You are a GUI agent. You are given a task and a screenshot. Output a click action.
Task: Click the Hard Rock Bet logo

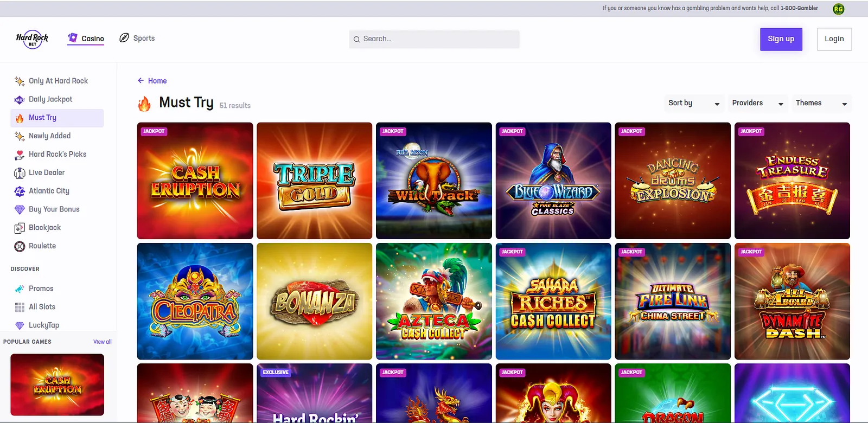(32, 39)
